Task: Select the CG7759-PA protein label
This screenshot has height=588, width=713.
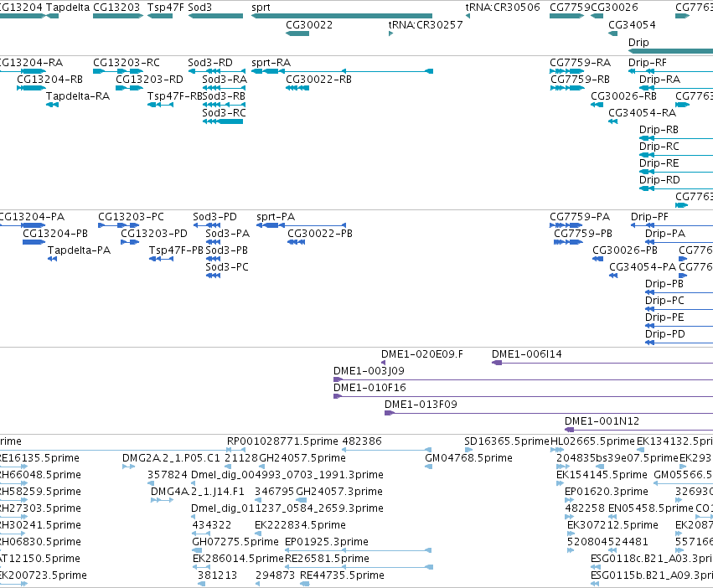Action: click(580, 217)
